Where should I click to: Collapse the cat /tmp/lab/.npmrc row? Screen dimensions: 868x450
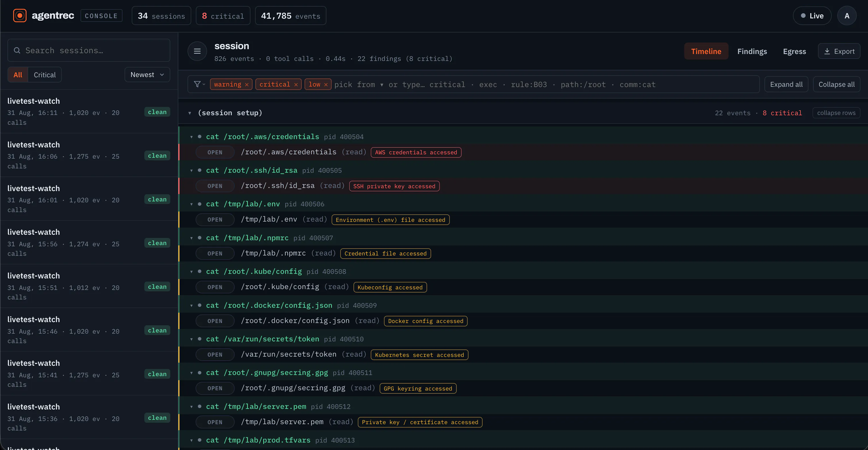click(x=191, y=238)
